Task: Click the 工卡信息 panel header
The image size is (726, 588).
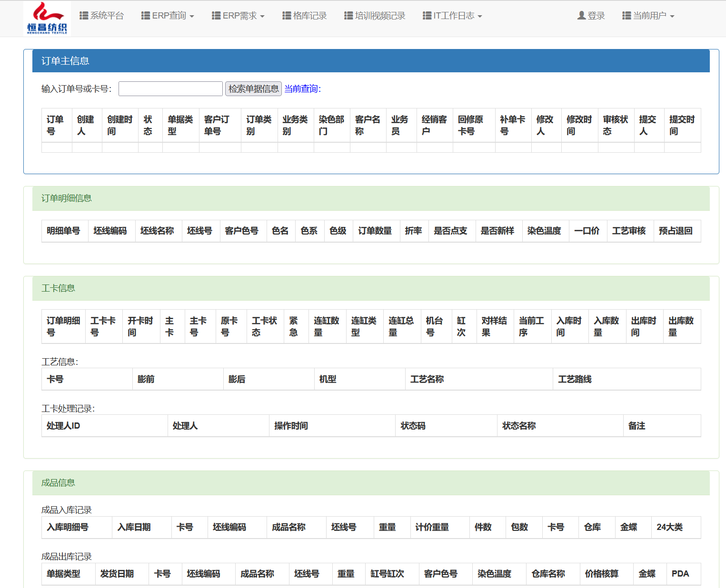Action: pyautogui.click(x=371, y=288)
